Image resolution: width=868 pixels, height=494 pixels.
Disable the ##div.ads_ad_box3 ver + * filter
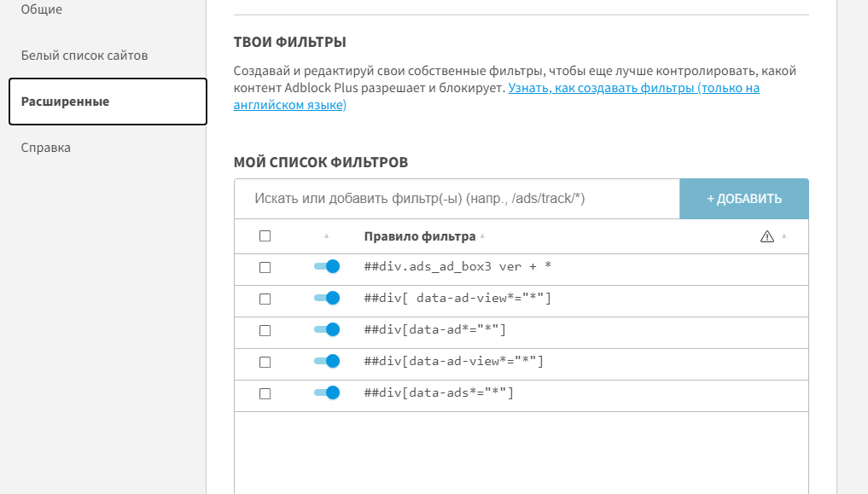point(327,267)
